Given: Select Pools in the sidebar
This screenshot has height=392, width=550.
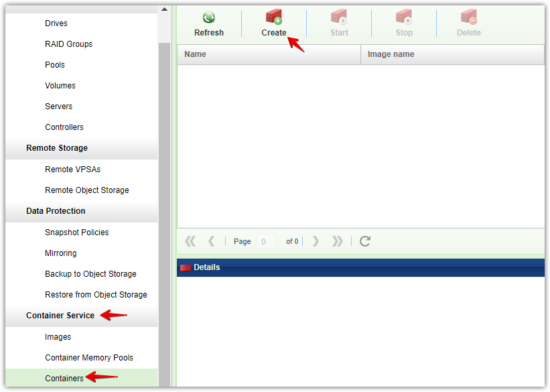Looking at the screenshot, I should pyautogui.click(x=55, y=65).
